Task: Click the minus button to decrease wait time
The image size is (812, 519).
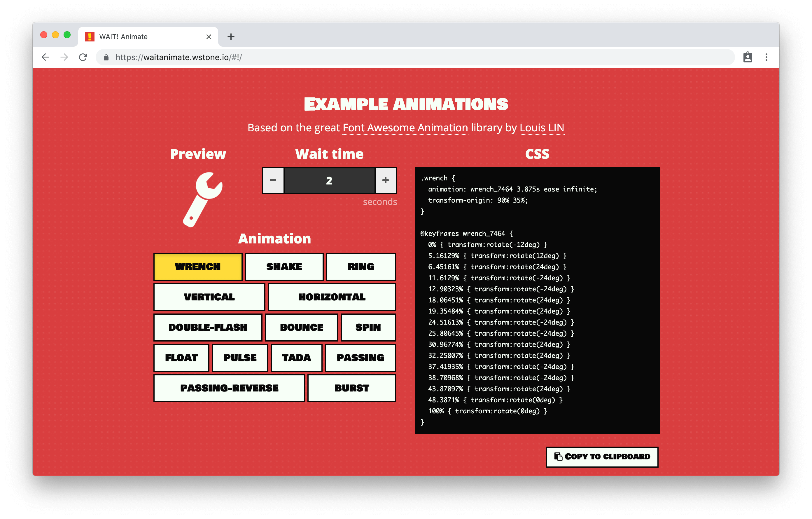Action: tap(272, 181)
